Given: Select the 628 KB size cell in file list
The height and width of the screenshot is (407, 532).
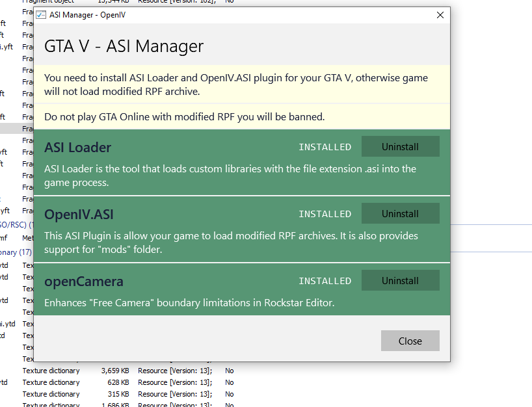Looking at the screenshot, I should pos(118,382).
